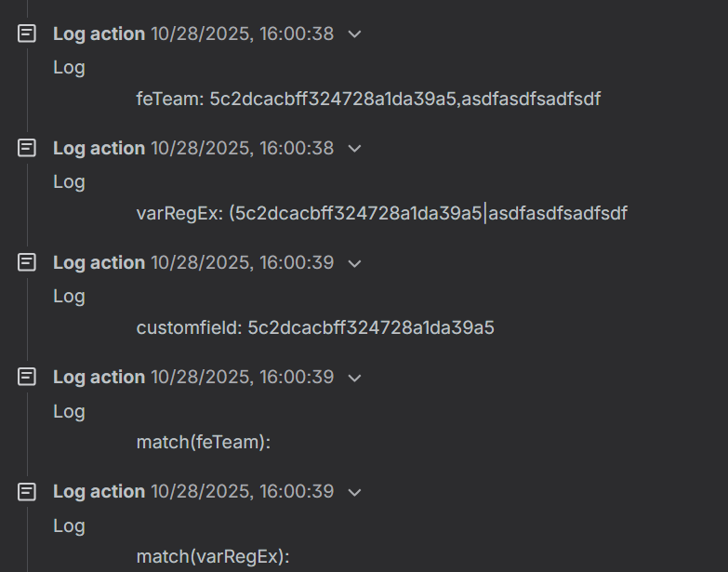
Task: Collapse the match(varRegEx) Log action chevron
Action: (353, 492)
